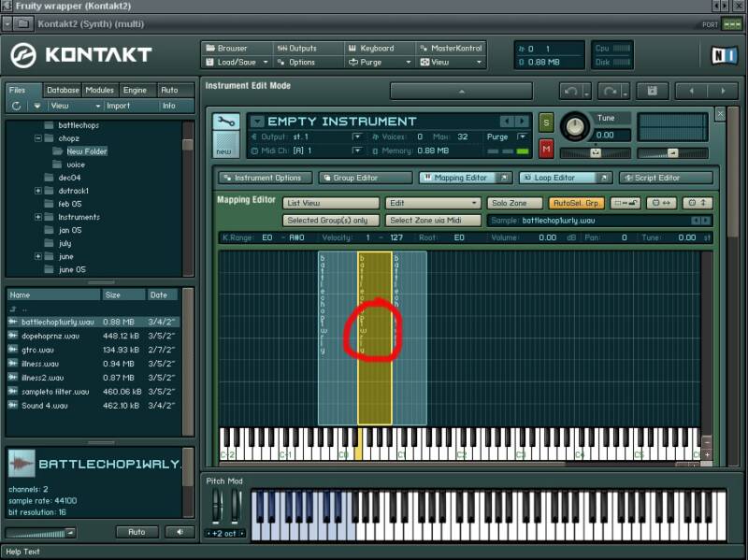
Task: Click the Options button
Action: pyautogui.click(x=309, y=62)
